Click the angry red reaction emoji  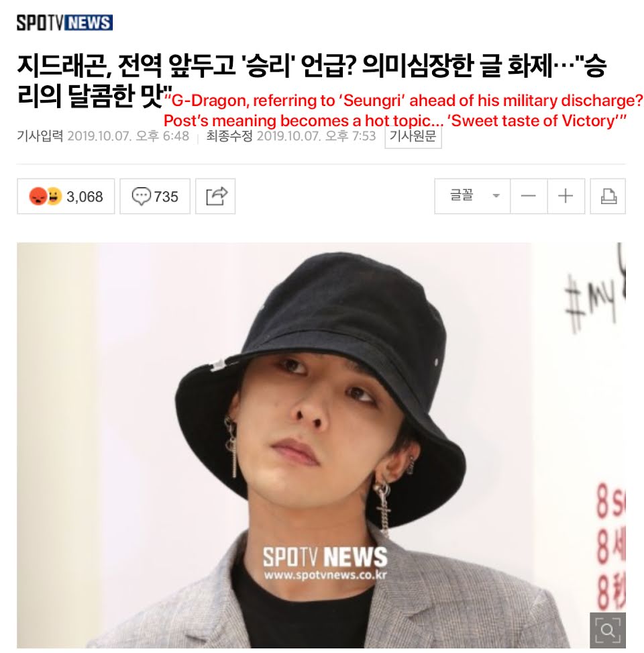tap(38, 196)
